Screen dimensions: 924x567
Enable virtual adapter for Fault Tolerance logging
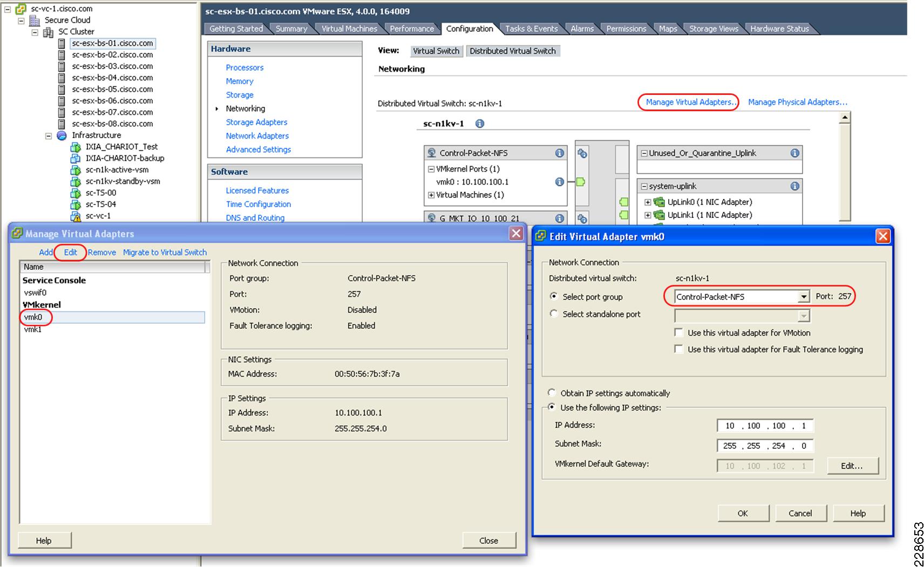pyautogui.click(x=679, y=350)
